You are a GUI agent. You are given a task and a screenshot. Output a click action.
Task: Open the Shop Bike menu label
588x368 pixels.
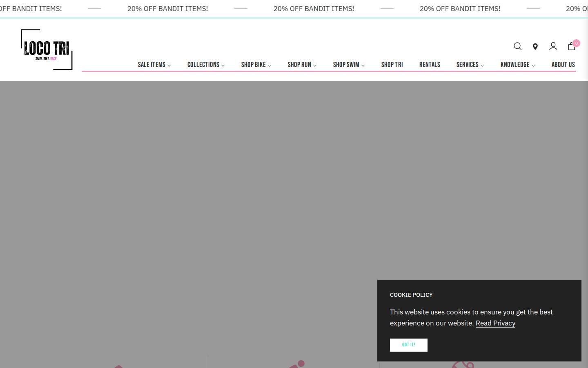[253, 65]
